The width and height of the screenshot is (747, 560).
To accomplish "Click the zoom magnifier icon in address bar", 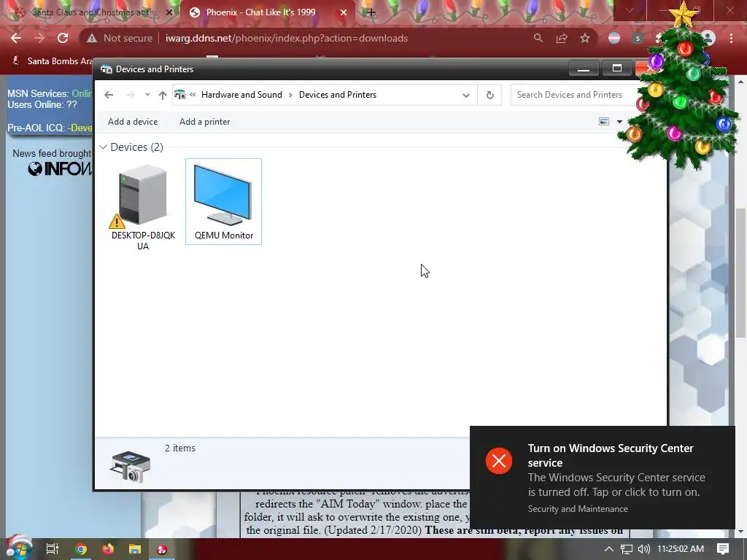I will point(538,38).
